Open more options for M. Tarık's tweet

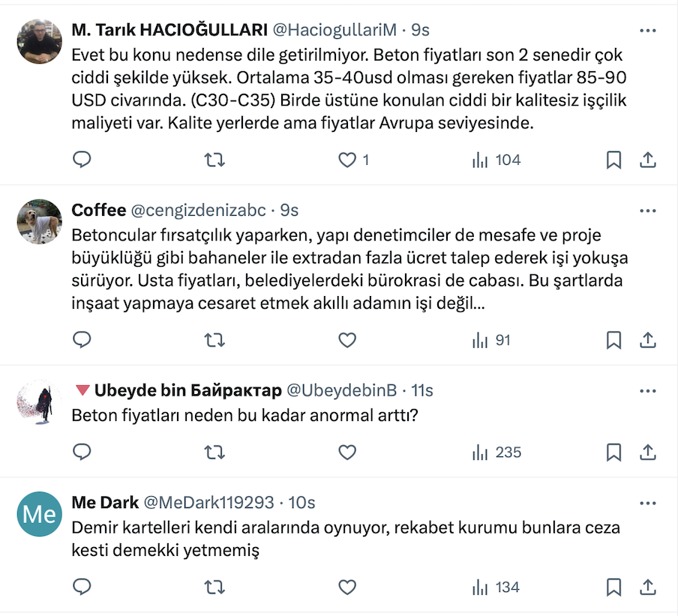point(647,31)
